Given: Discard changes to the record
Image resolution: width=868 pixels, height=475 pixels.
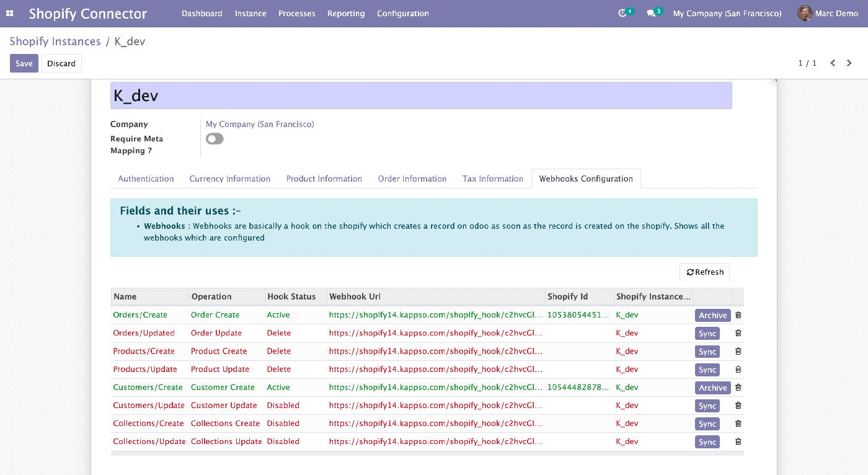Looking at the screenshot, I should coord(61,63).
